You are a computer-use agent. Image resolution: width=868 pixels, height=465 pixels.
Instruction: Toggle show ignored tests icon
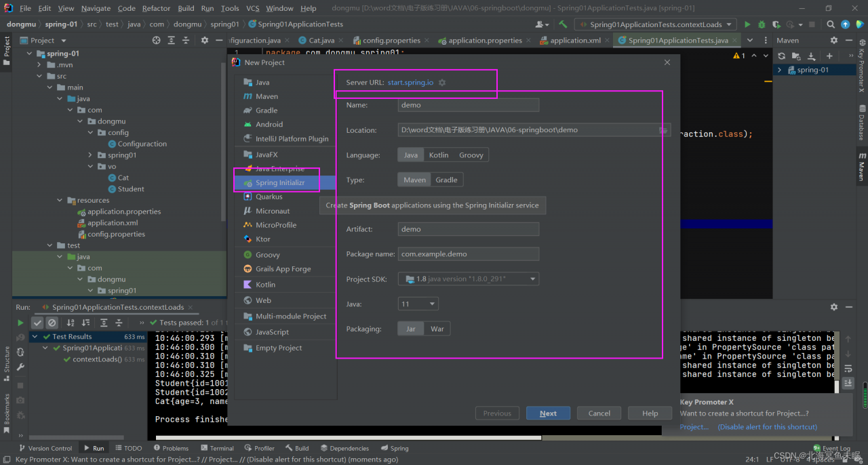pos(52,323)
